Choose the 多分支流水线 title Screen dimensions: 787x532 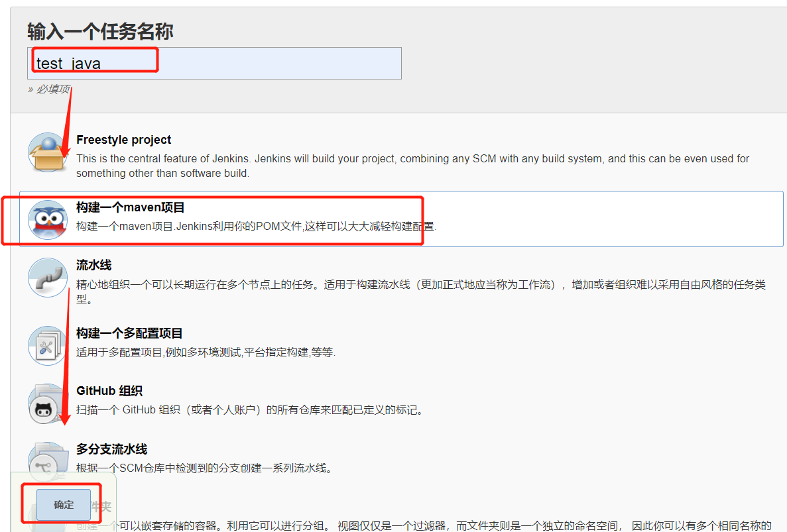click(x=112, y=449)
